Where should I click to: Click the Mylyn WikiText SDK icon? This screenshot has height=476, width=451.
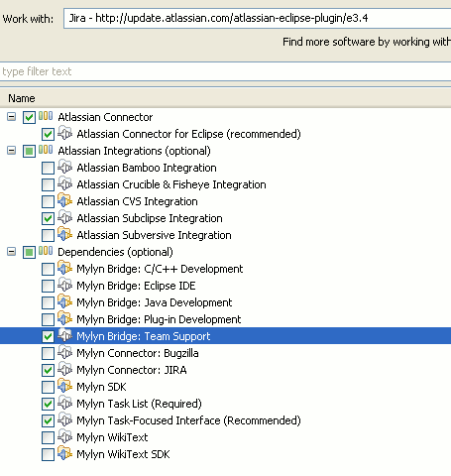point(65,453)
